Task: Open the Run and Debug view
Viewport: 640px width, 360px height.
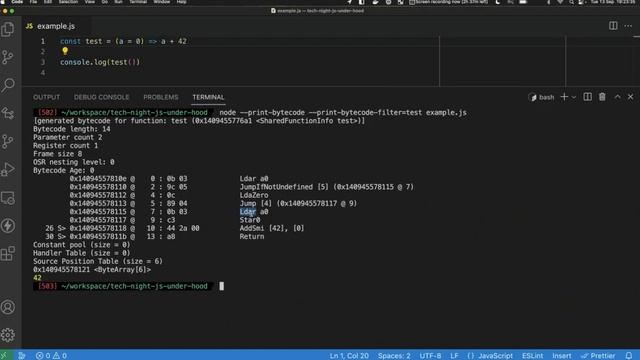Action: coord(8,169)
